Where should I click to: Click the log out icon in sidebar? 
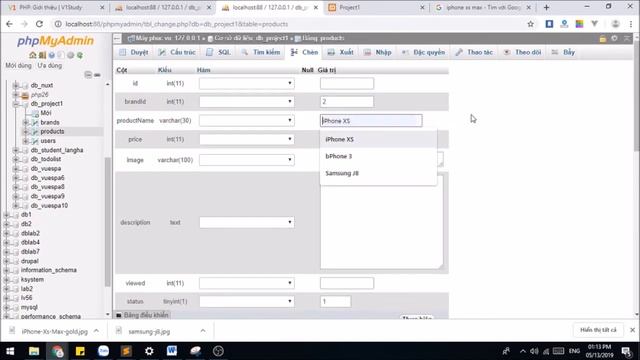coord(42,55)
